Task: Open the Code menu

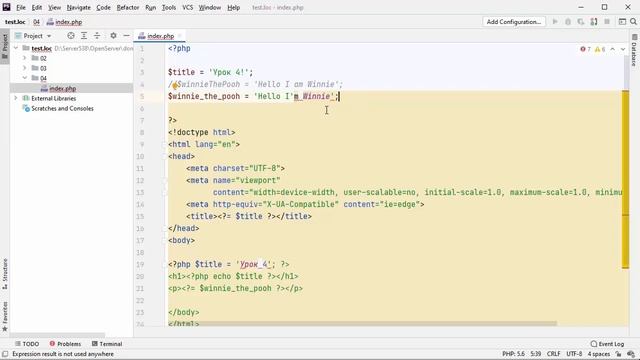Action: click(x=103, y=7)
